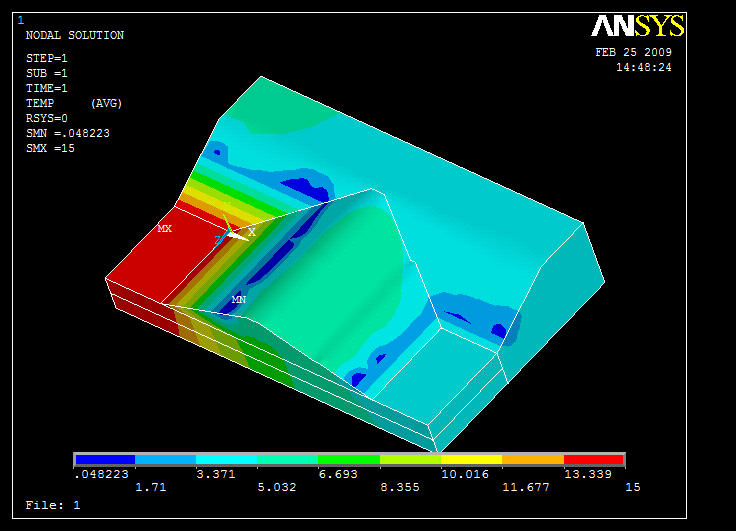
Task: Click the NODAL SOLUTION title text
Action: coord(74,36)
